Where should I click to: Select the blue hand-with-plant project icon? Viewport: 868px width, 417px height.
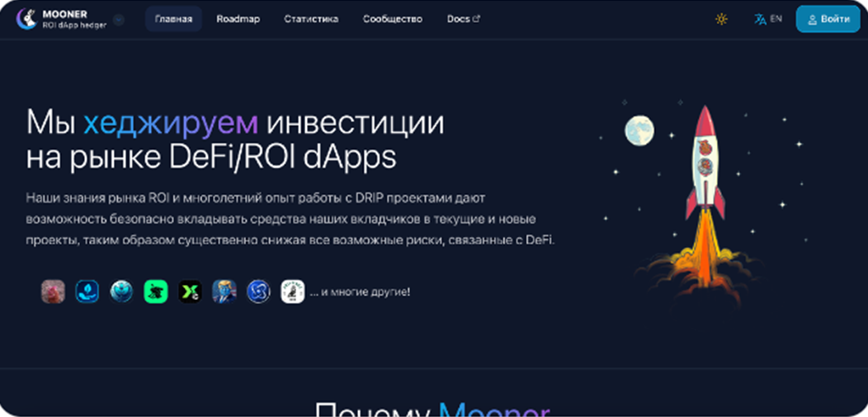pyautogui.click(x=87, y=291)
